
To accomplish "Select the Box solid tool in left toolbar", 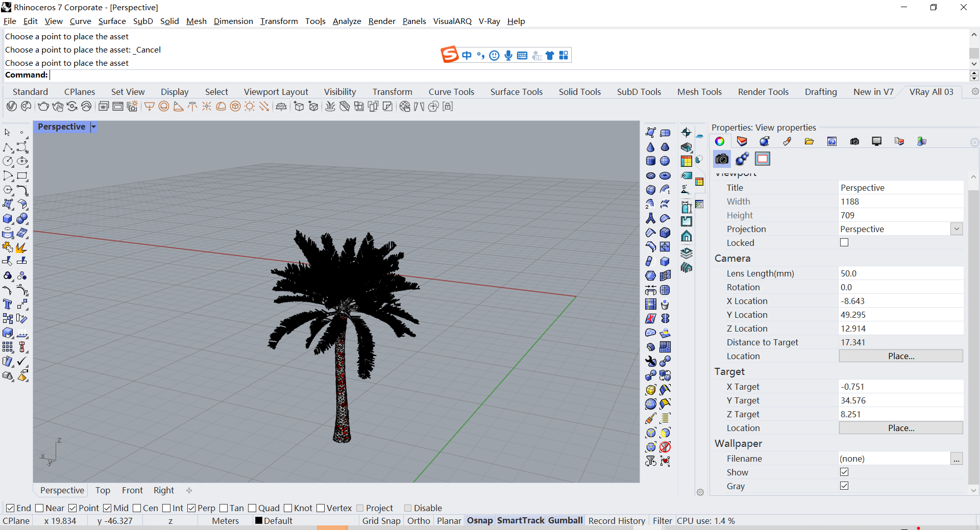I will coord(8,218).
